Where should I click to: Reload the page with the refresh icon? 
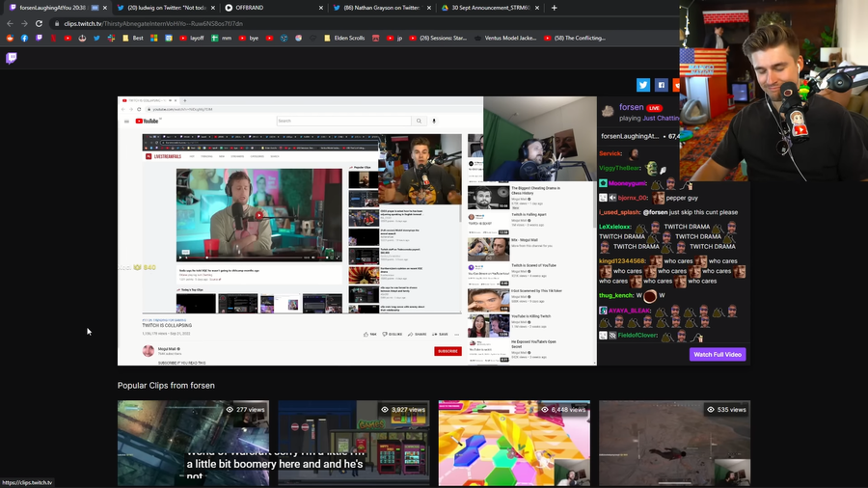[x=39, y=23]
